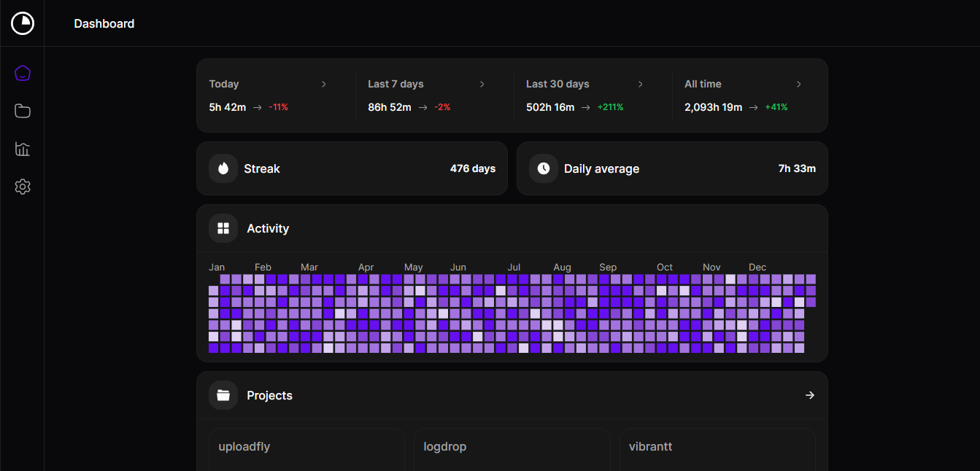Click the Activity grid icon
This screenshot has height=471, width=980.
point(223,228)
